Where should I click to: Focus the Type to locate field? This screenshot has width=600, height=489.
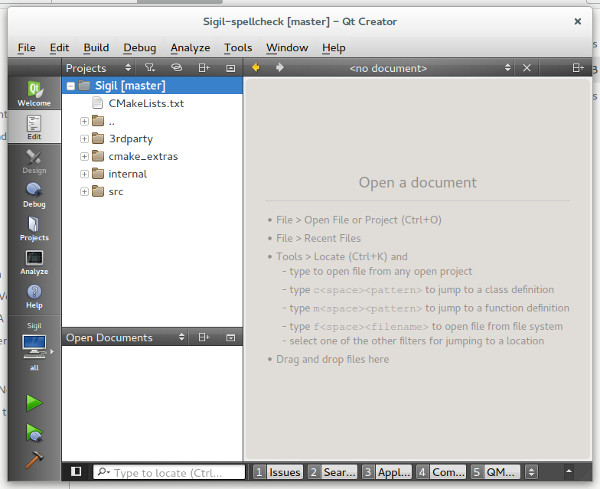point(169,472)
